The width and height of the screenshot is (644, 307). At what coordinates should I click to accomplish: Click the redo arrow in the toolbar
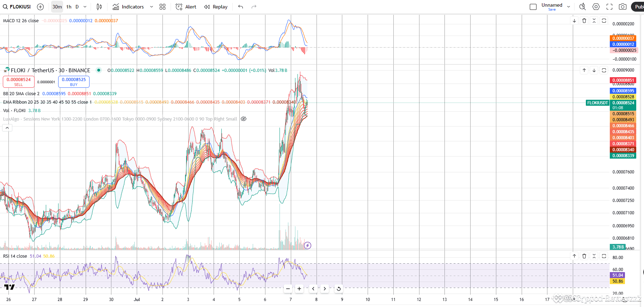[x=254, y=7]
